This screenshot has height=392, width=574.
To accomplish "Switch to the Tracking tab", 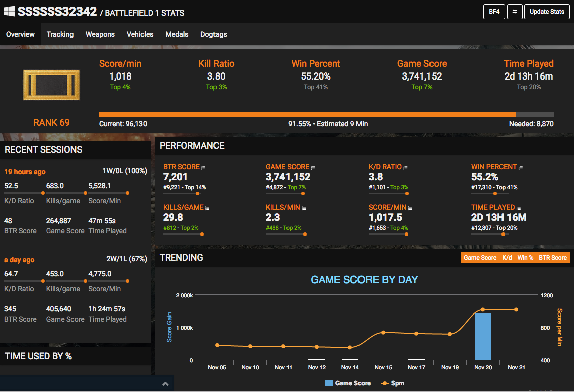I will click(60, 34).
